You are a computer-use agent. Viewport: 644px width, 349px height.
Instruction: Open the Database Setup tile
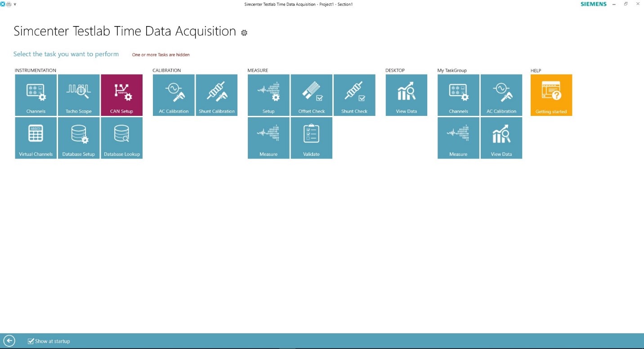[x=79, y=138]
